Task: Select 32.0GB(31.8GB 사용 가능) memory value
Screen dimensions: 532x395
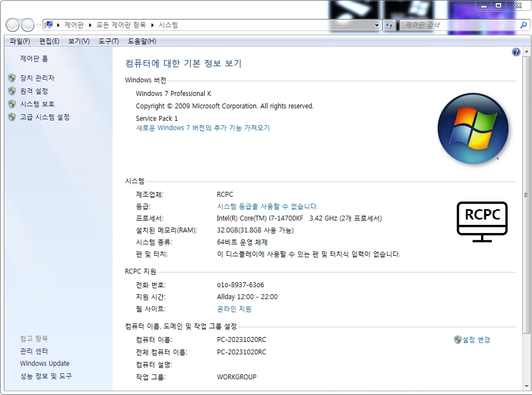Action: click(255, 230)
